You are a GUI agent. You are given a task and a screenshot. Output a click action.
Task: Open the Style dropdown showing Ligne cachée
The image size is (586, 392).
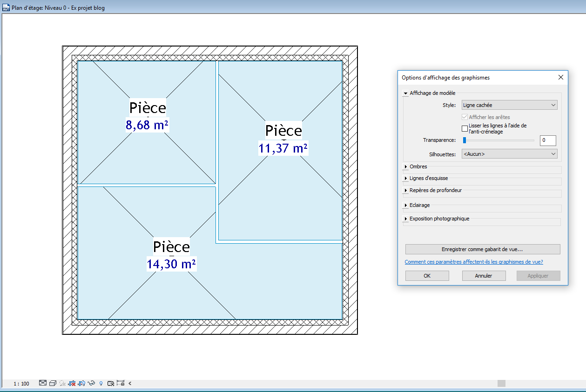(509, 105)
